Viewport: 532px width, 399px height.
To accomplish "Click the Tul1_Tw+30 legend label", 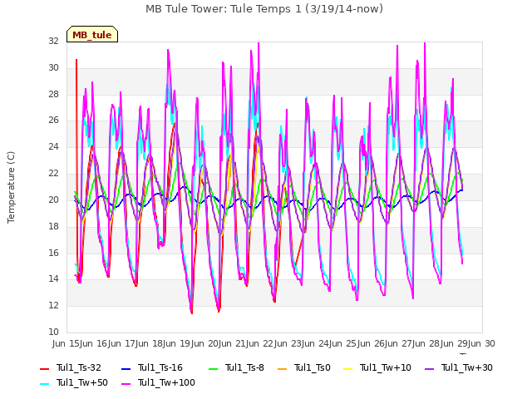I will point(466,367).
